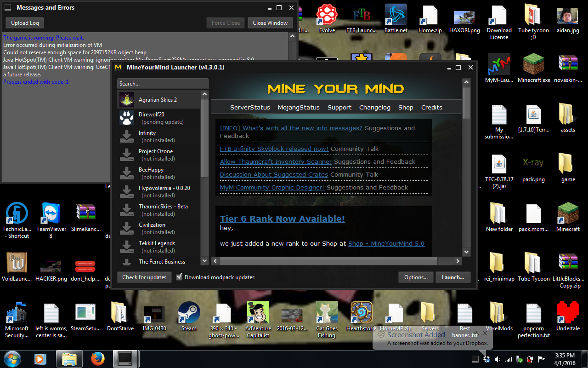Select the Agrarian Skies 2 modpack icon

pyautogui.click(x=127, y=99)
